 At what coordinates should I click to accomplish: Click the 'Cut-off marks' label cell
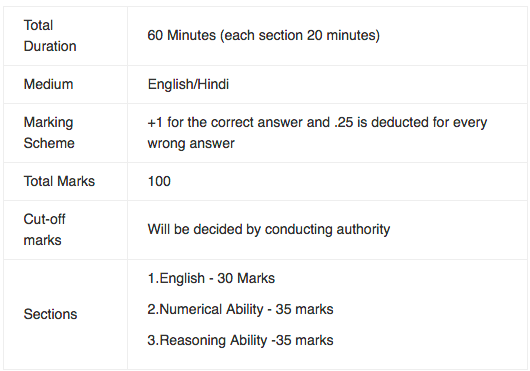(65, 230)
